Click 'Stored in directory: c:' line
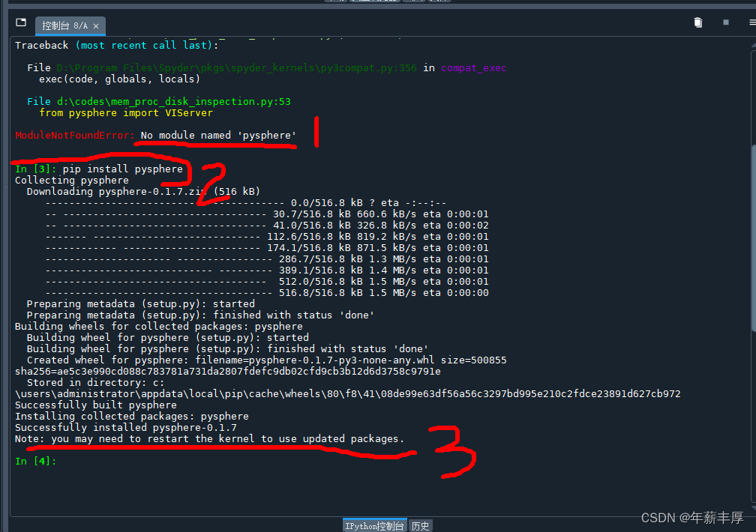Screen dimensions: 756x532 click(95, 383)
